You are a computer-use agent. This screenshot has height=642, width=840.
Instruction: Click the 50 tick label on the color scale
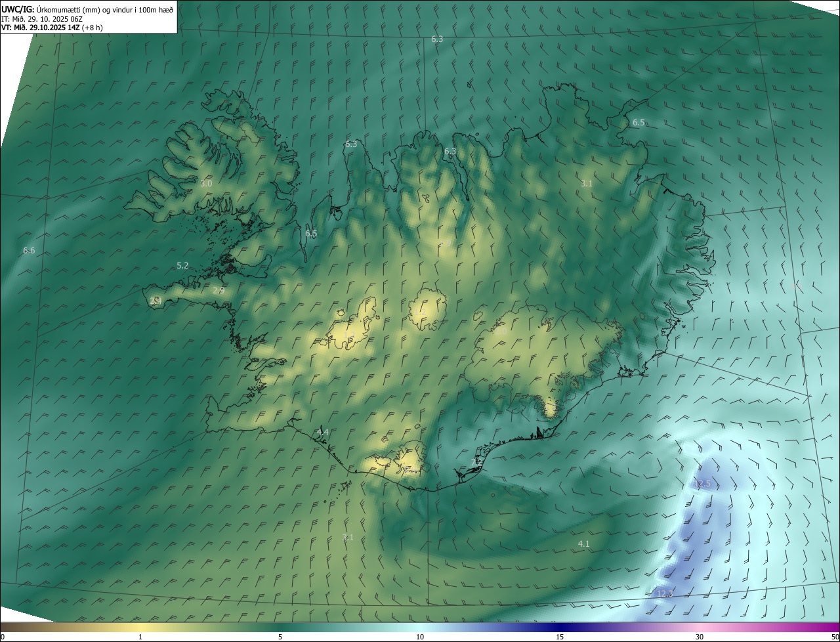click(x=835, y=637)
